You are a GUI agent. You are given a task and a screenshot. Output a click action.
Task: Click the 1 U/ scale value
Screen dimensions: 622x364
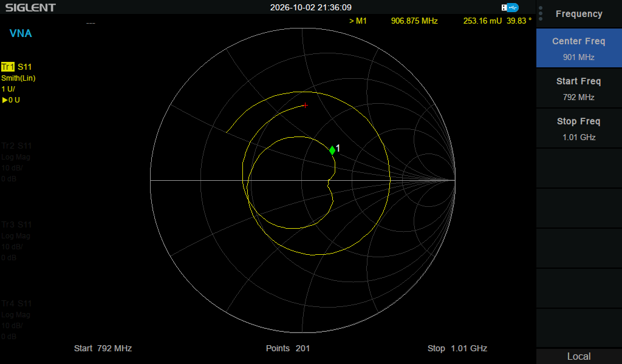click(8, 89)
